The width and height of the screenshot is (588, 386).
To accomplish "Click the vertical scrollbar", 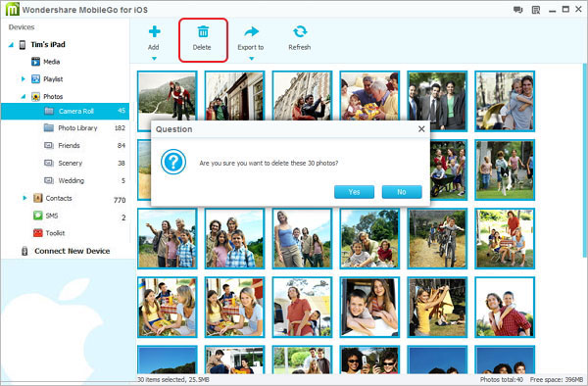I will tap(585, 161).
